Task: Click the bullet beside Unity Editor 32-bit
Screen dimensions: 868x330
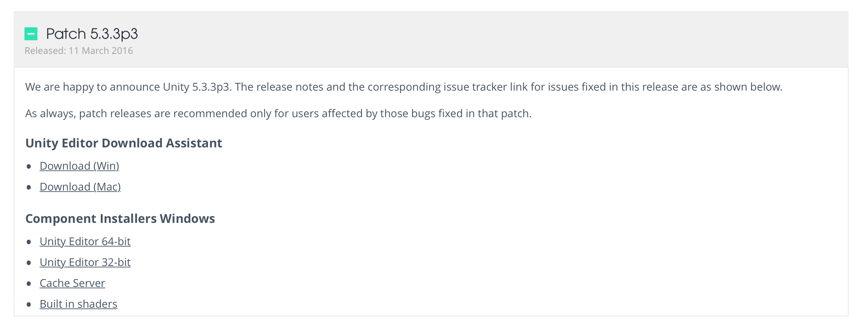Action: pyautogui.click(x=29, y=263)
